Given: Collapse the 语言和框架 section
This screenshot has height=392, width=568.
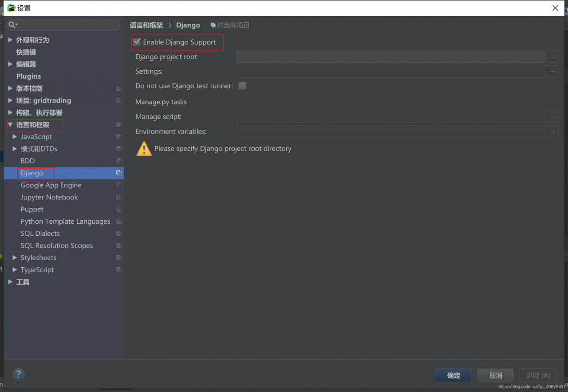Looking at the screenshot, I should [x=10, y=125].
